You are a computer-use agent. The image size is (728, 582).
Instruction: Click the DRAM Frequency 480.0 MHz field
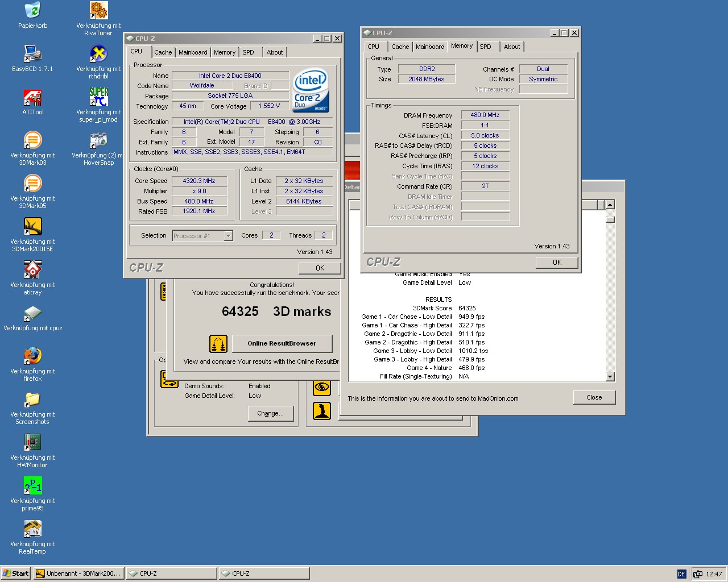click(485, 115)
